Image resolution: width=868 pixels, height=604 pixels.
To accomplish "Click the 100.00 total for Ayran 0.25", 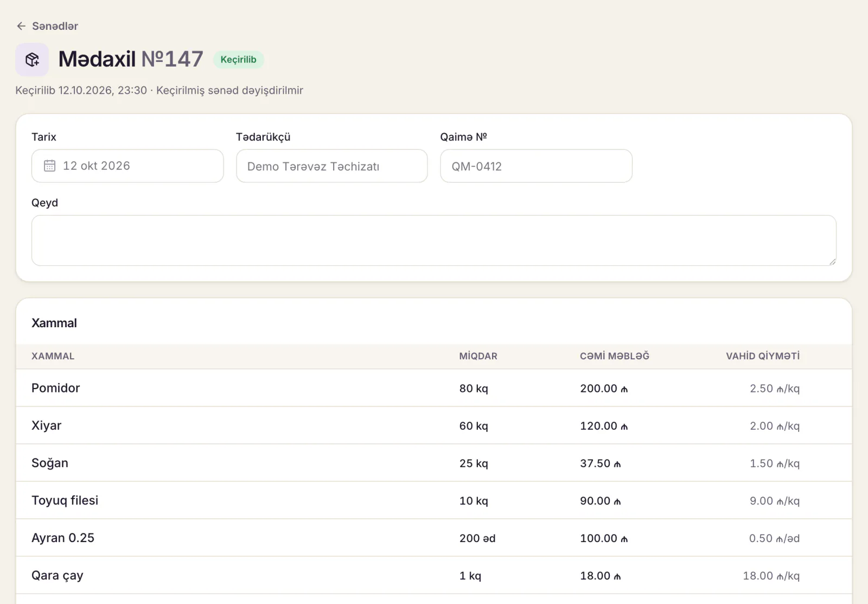I will click(604, 538).
